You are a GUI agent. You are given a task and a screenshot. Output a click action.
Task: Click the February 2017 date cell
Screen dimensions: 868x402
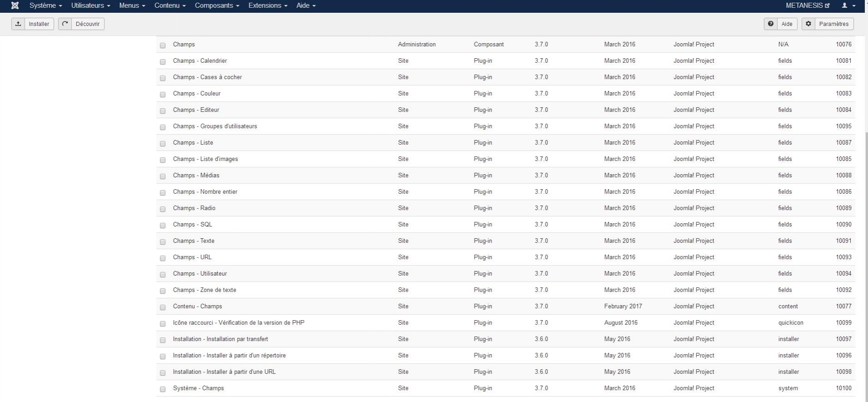623,306
